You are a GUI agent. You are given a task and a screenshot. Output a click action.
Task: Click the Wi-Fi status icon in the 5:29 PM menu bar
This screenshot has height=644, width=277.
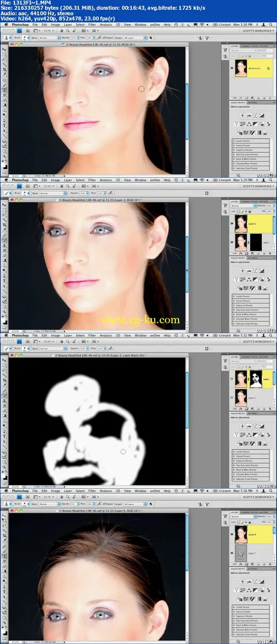[202, 180]
